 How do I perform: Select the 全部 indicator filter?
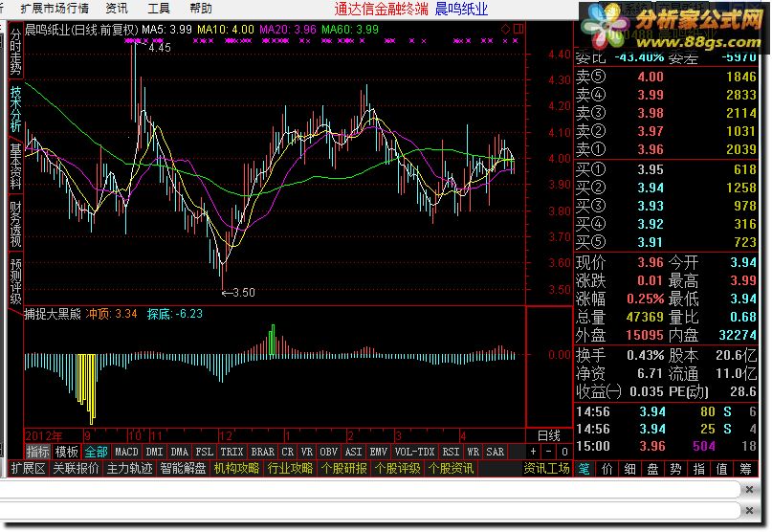[x=96, y=452]
